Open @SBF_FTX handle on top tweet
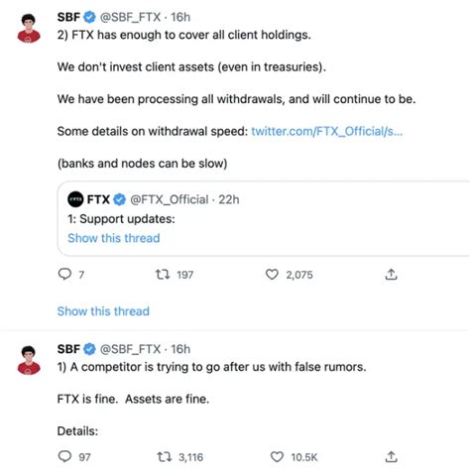Image resolution: width=470 pixels, height=476 pixels. tap(130, 17)
